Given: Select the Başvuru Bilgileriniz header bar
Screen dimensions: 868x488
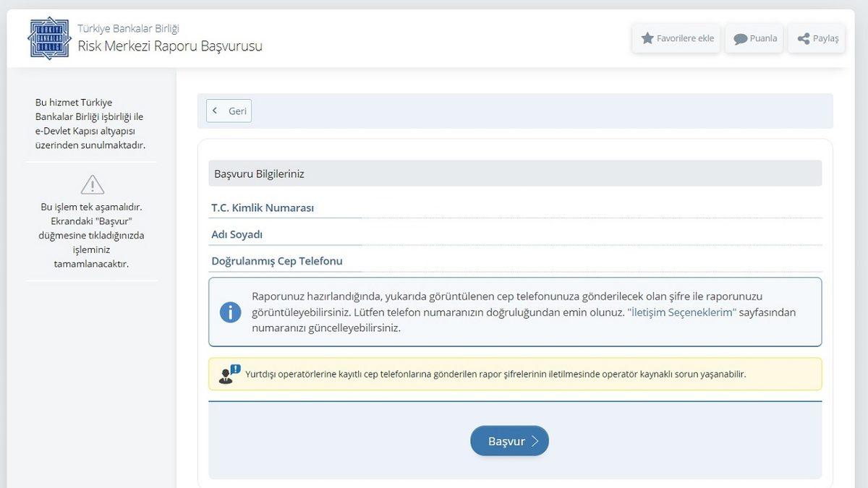Looking at the screenshot, I should [x=514, y=174].
